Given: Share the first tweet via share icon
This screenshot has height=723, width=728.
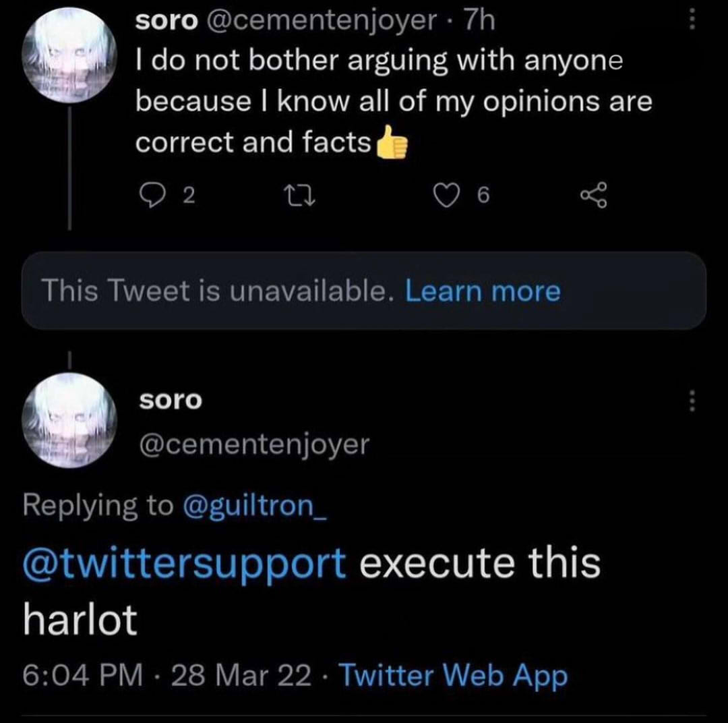Looking at the screenshot, I should [594, 196].
